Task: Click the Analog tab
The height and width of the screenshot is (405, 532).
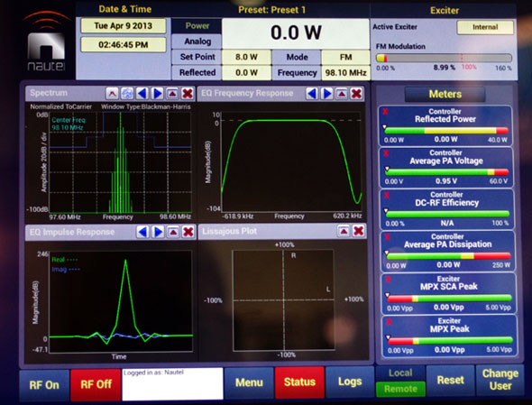Action: coord(197,41)
